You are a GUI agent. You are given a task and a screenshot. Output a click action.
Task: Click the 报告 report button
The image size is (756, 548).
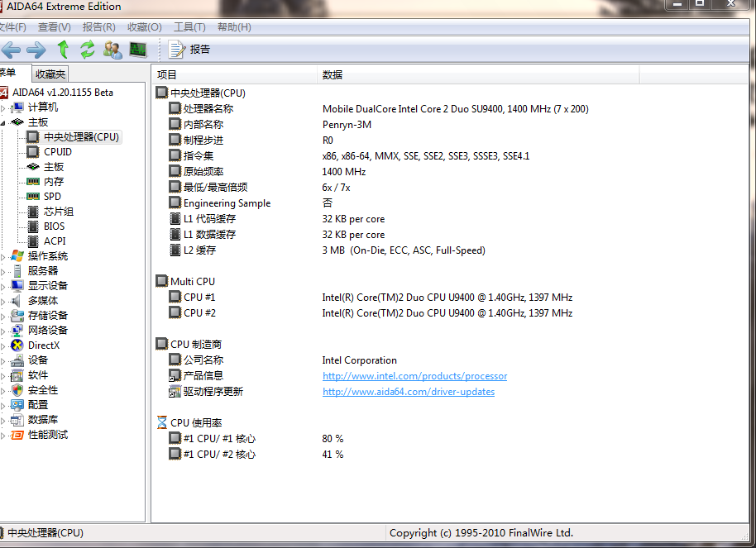189,49
